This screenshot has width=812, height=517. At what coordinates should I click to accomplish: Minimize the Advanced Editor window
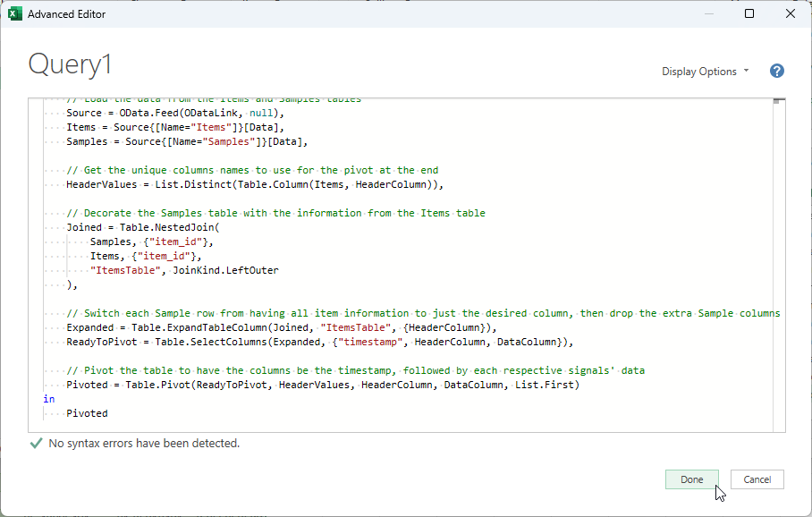707,13
